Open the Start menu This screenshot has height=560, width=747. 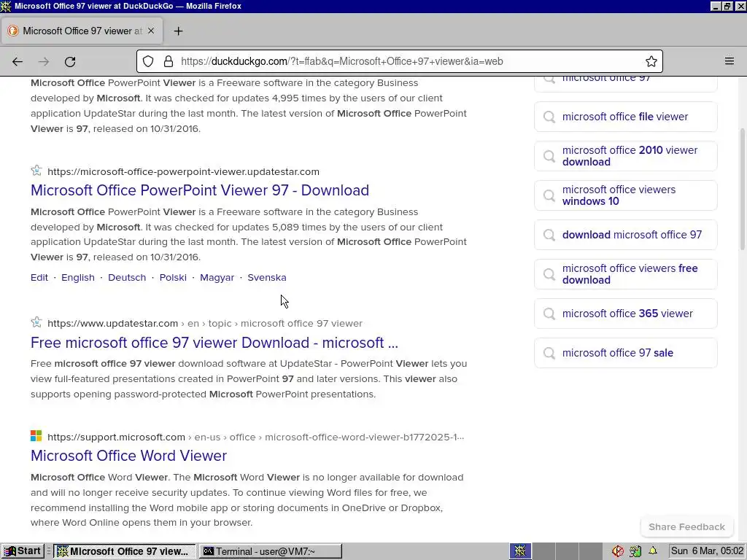point(23,551)
